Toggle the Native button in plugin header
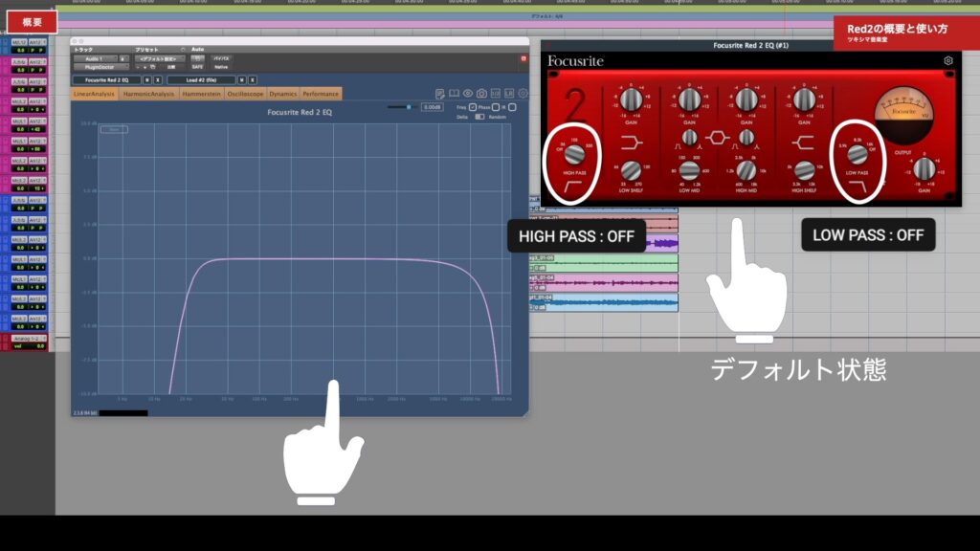Image resolution: width=980 pixels, height=551 pixels. click(221, 67)
